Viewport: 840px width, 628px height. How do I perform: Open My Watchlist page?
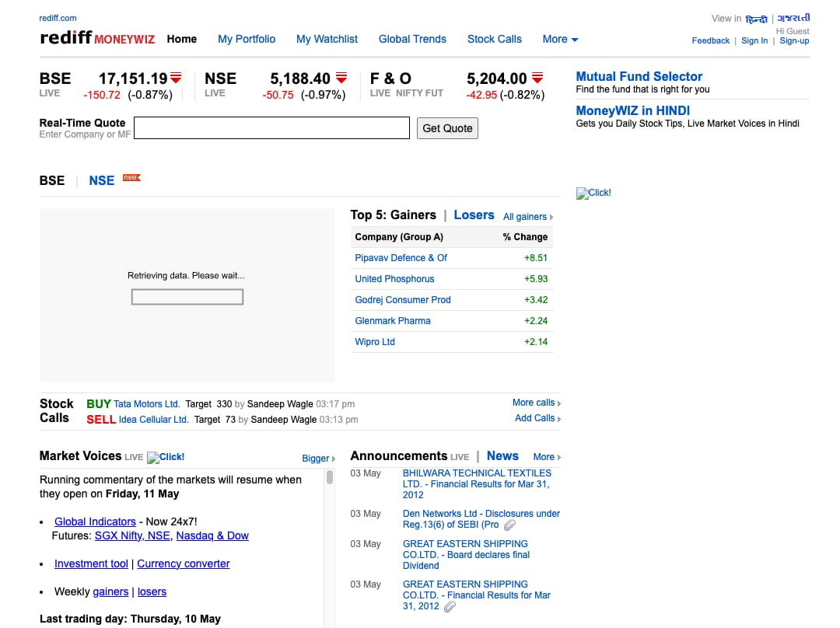click(327, 39)
